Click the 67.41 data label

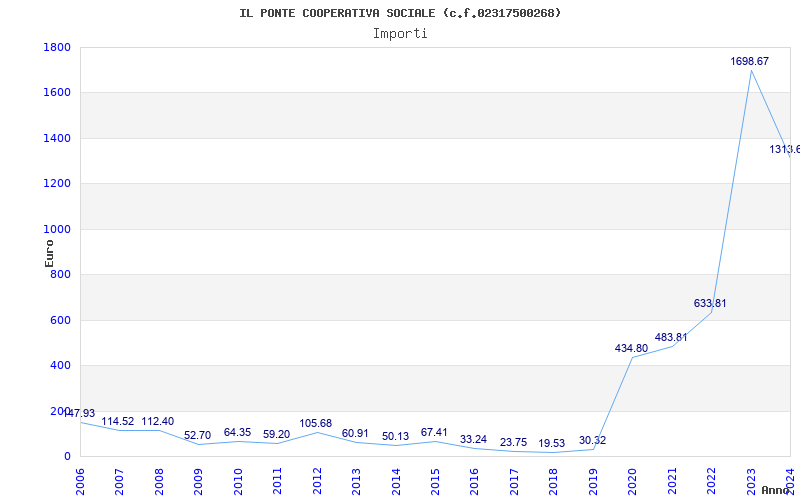click(434, 432)
